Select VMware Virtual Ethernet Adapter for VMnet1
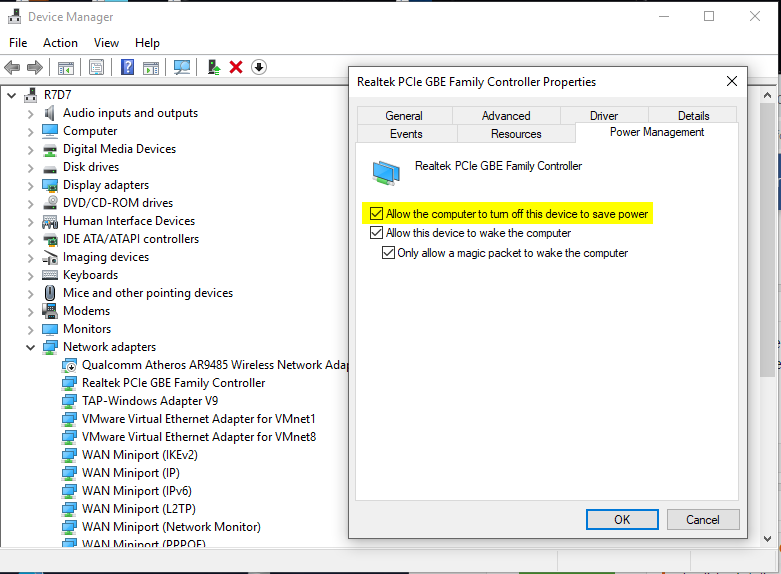 (x=199, y=419)
